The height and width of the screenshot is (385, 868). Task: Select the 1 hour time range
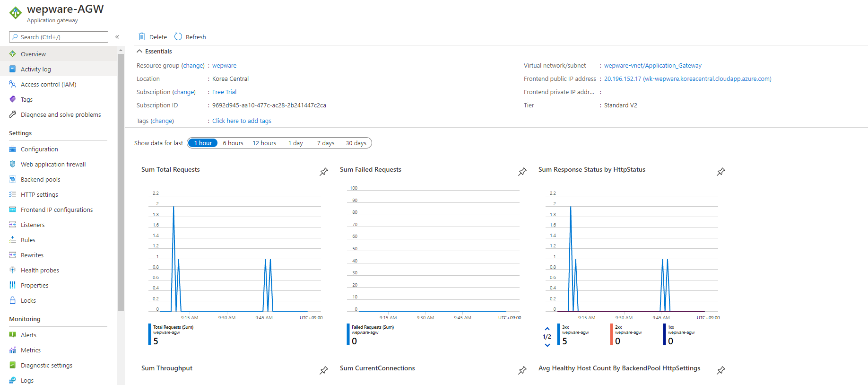tap(203, 143)
